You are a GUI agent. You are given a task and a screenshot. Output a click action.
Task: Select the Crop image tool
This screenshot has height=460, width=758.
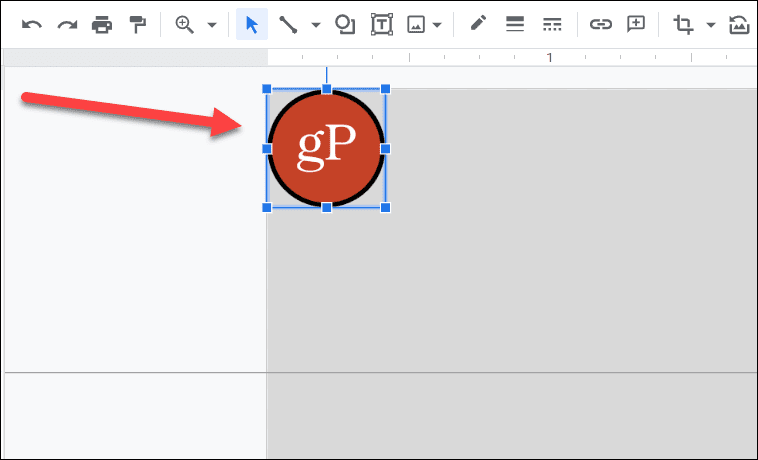point(683,24)
